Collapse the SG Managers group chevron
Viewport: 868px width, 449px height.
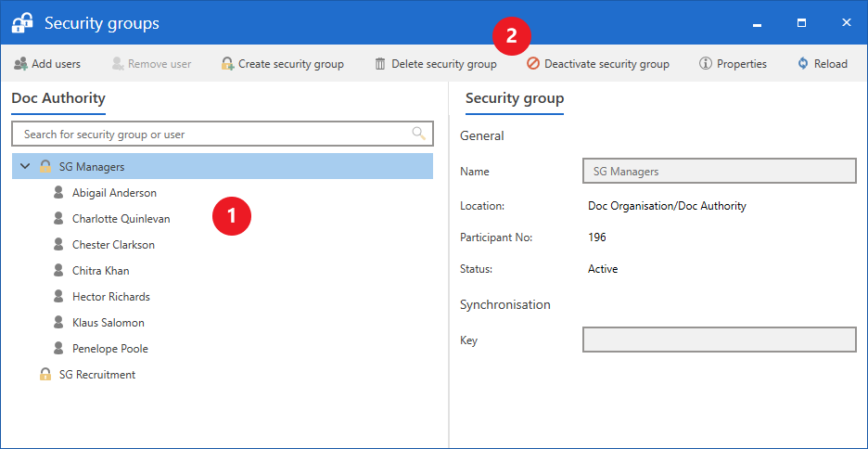(25, 167)
